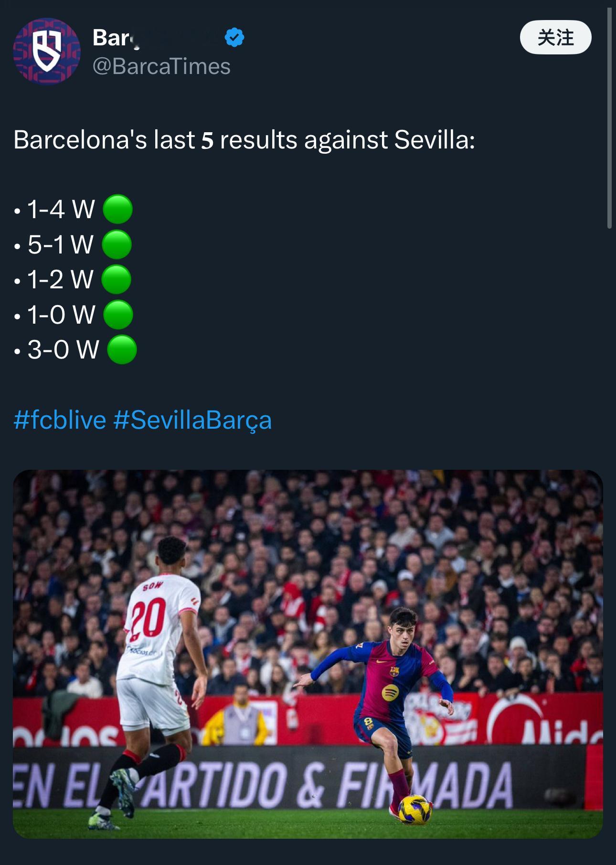Screen dimensions: 616x865
Task: Click green circle beside 1-4 W
Action: (x=117, y=209)
